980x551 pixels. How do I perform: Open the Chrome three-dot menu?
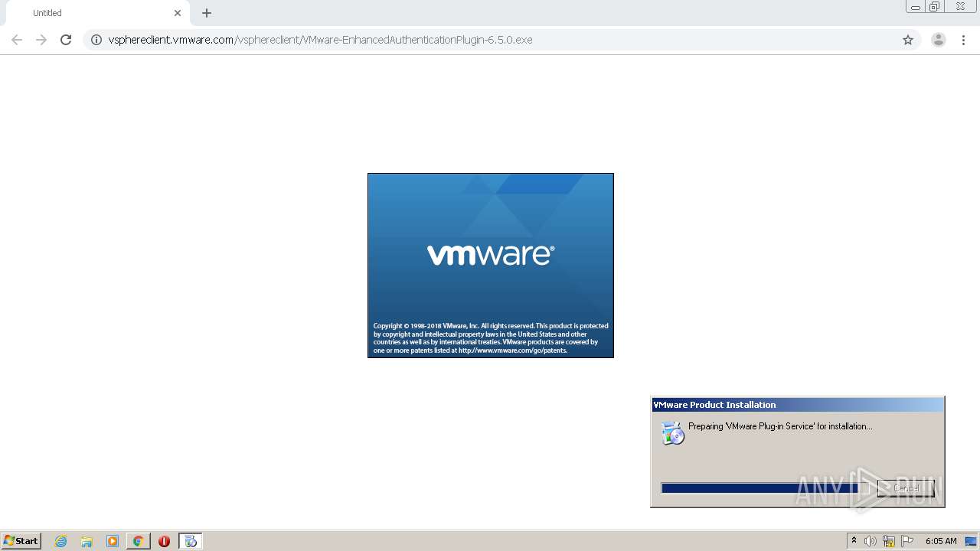click(964, 40)
